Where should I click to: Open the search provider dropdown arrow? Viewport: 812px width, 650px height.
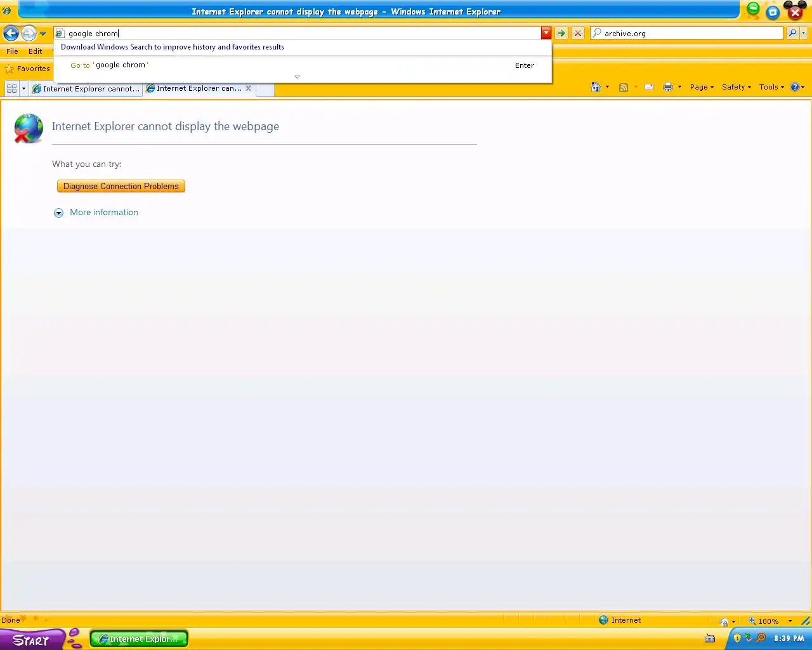tap(803, 34)
